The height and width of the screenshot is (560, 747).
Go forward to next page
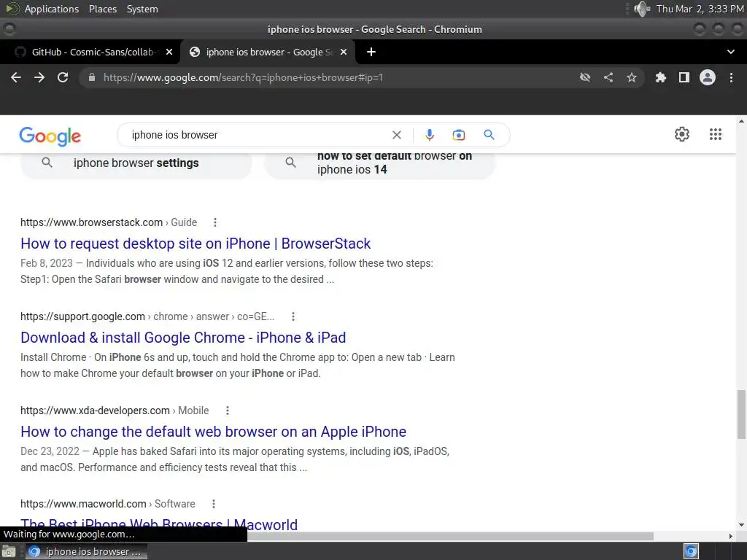(x=39, y=77)
